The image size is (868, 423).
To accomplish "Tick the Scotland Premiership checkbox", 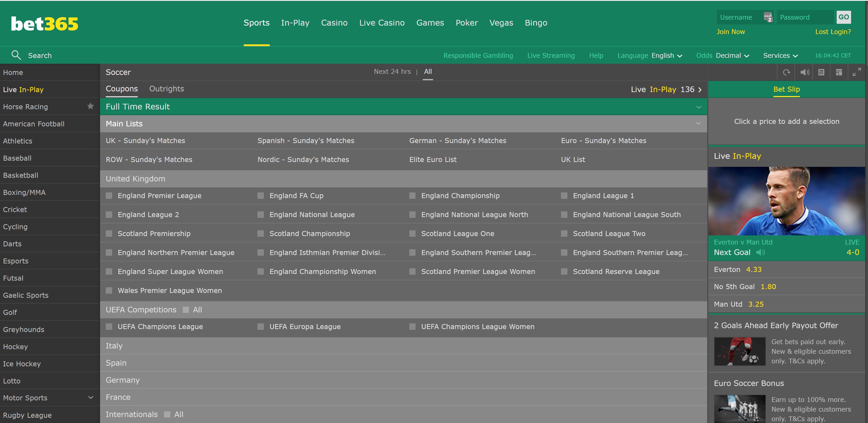I will tap(109, 234).
